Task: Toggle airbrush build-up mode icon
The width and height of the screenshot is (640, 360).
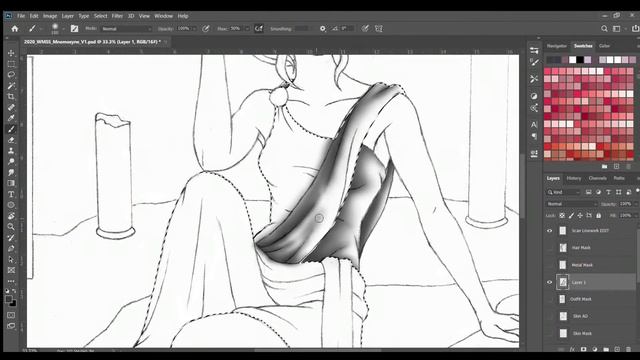Action: (258, 29)
